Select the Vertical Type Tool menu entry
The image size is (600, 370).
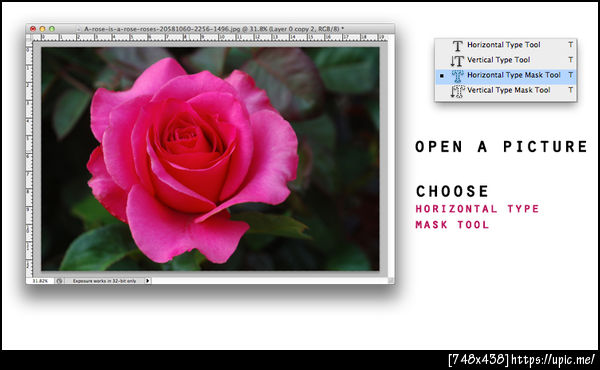(505, 60)
